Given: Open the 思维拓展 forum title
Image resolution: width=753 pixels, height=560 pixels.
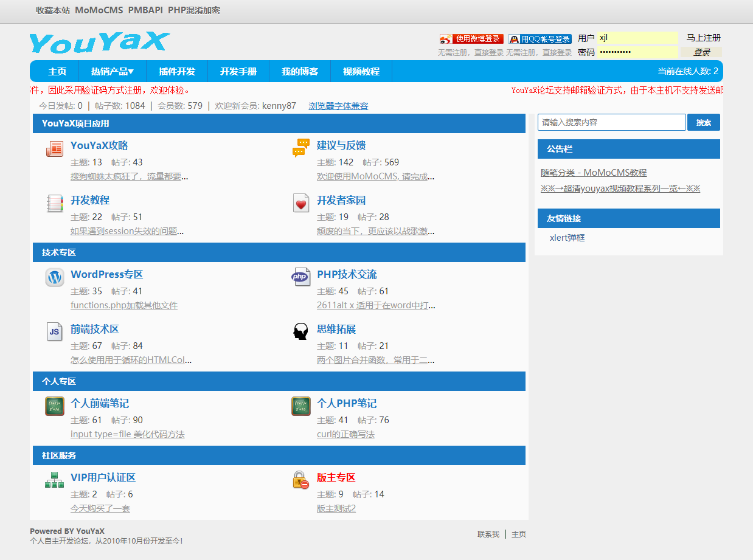Looking at the screenshot, I should pyautogui.click(x=336, y=329).
